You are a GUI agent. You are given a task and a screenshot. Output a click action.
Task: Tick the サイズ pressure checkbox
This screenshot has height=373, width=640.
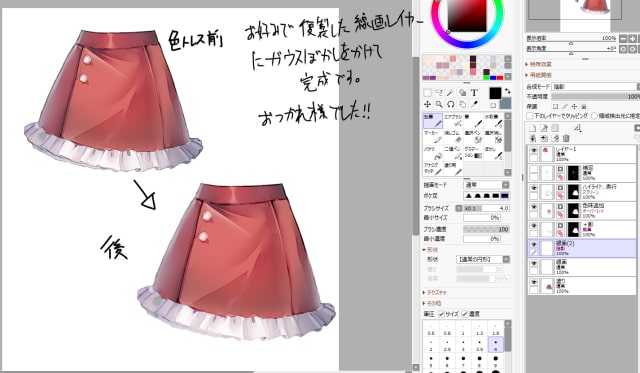(441, 314)
